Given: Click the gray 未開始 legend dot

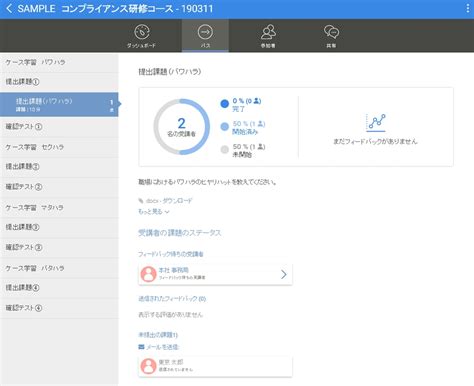Looking at the screenshot, I should tap(225, 150).
